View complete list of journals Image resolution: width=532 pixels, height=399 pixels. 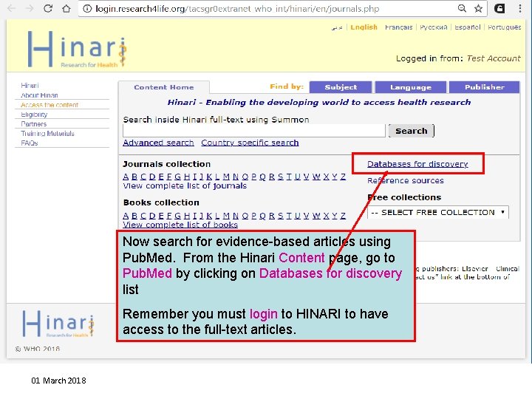[185, 185]
